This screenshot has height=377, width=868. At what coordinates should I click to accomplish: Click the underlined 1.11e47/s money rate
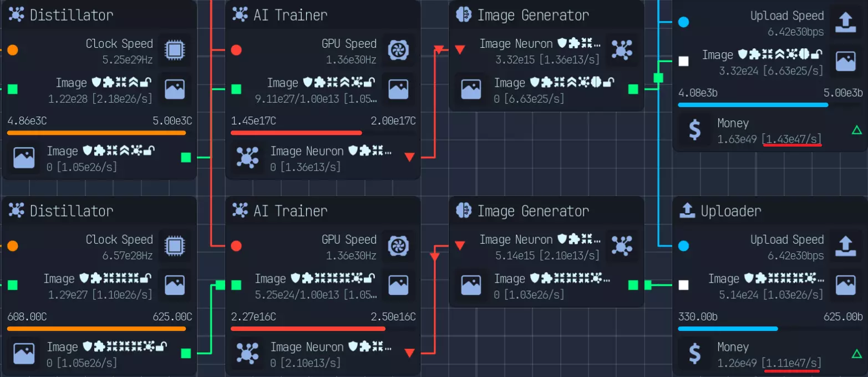pyautogui.click(x=794, y=363)
